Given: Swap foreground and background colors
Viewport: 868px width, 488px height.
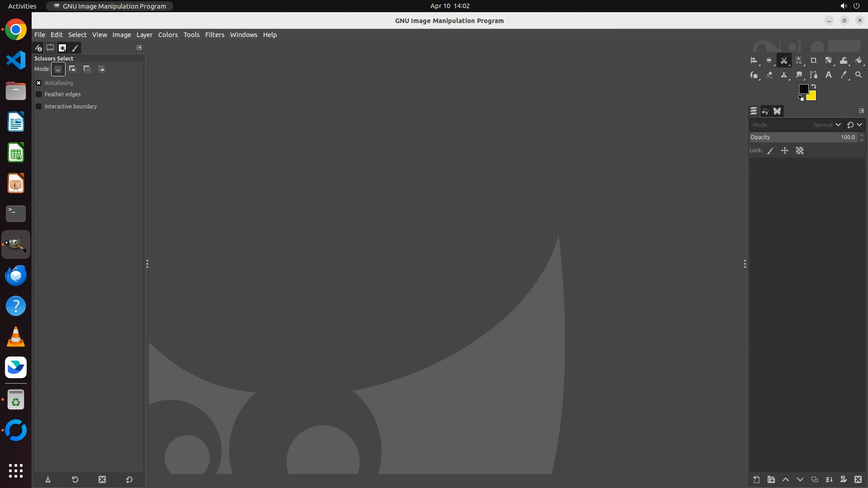Looking at the screenshot, I should [814, 86].
